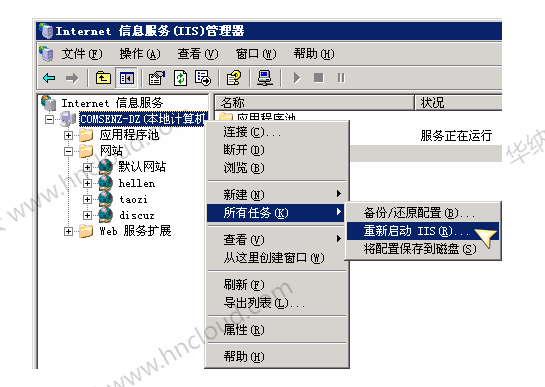Click the Export List toolbar icon
This screenshot has height=387, width=545.
(x=203, y=78)
